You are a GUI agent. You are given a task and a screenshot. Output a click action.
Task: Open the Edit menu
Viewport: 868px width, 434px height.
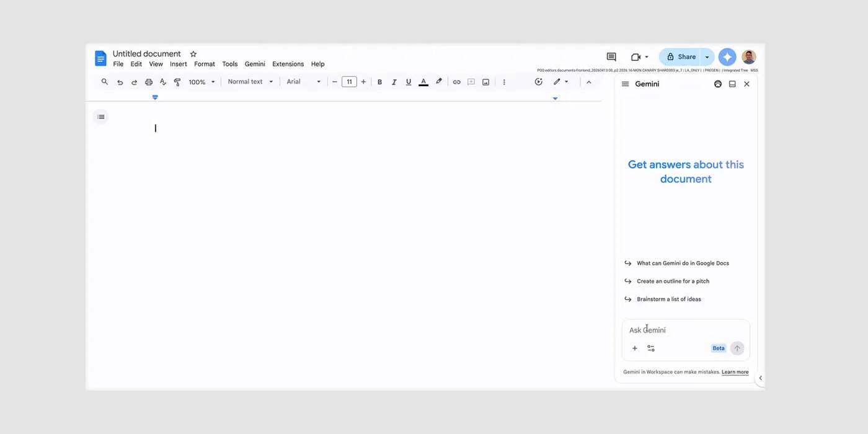[x=136, y=64]
